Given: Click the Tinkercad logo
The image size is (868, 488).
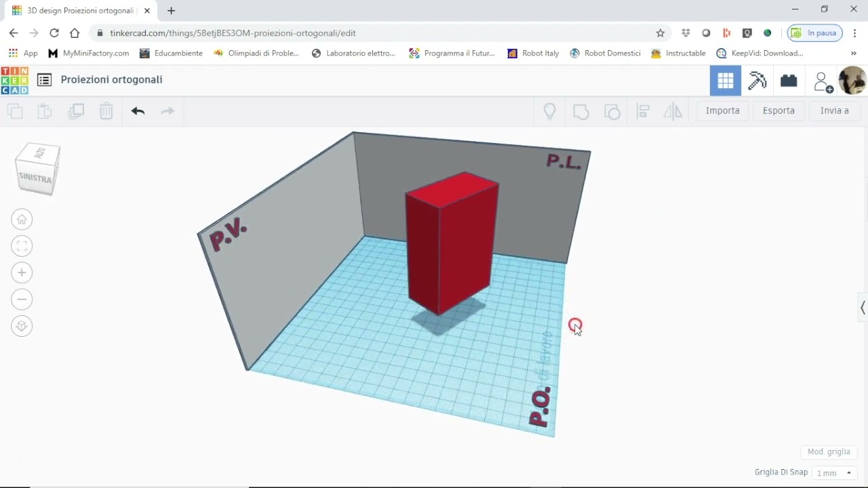Looking at the screenshot, I should (14, 81).
